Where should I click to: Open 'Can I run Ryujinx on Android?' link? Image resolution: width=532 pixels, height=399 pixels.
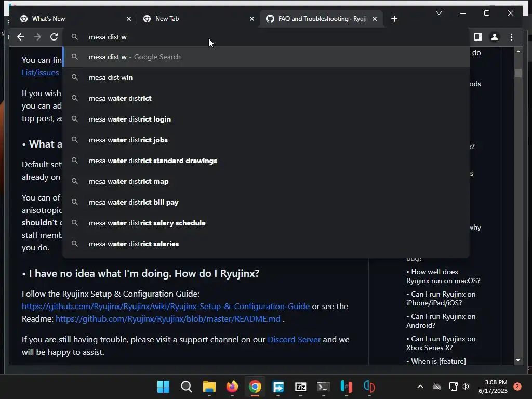coord(441,321)
